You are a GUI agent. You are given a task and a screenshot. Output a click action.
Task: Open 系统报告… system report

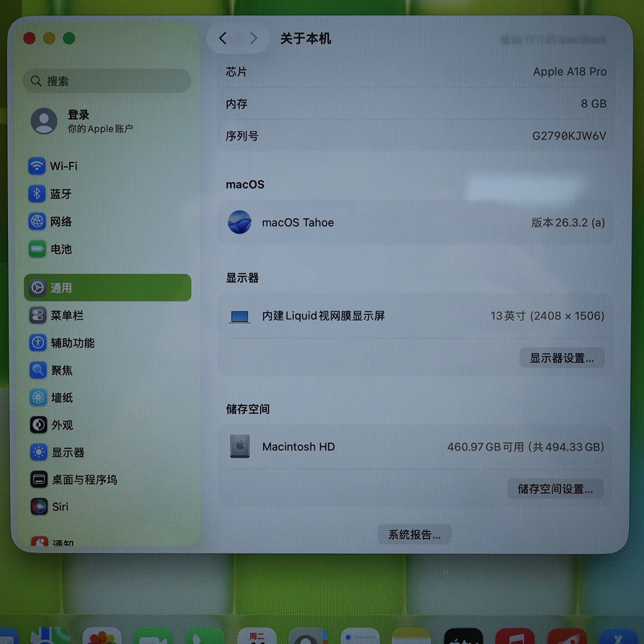click(x=414, y=534)
